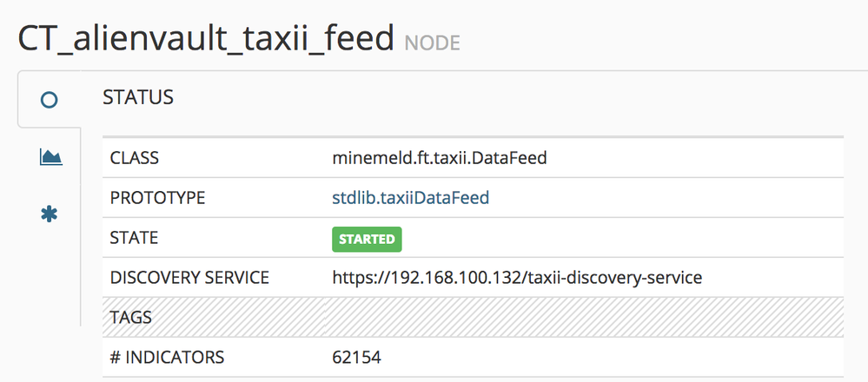The image size is (868, 382).
Task: Click the DISCOVERY SERVICE row label
Action: 189,278
